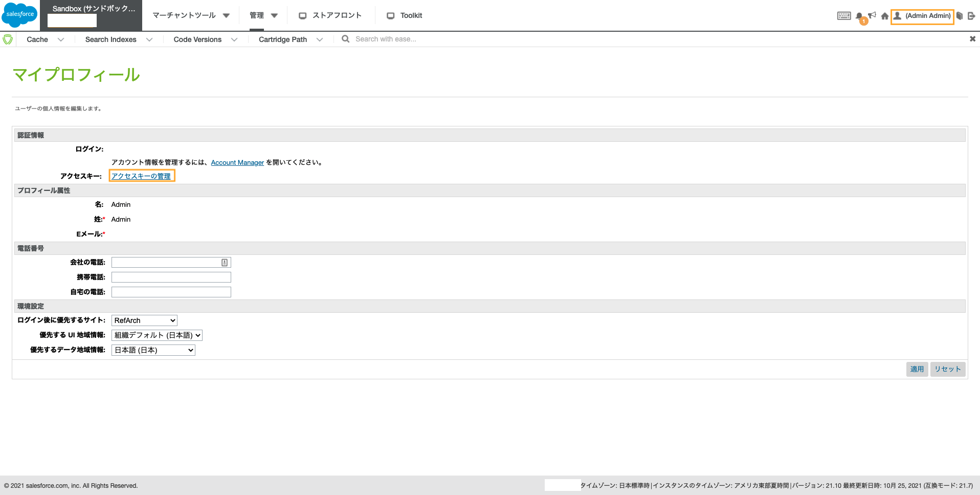Click the アクセスキーの管理 link
The width and height of the screenshot is (980, 495).
pyautogui.click(x=142, y=176)
